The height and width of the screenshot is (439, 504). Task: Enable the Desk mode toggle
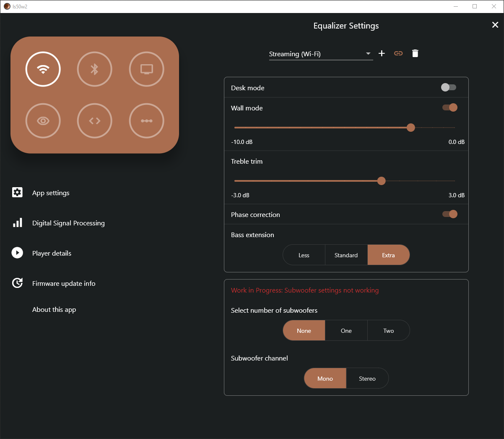(x=448, y=87)
